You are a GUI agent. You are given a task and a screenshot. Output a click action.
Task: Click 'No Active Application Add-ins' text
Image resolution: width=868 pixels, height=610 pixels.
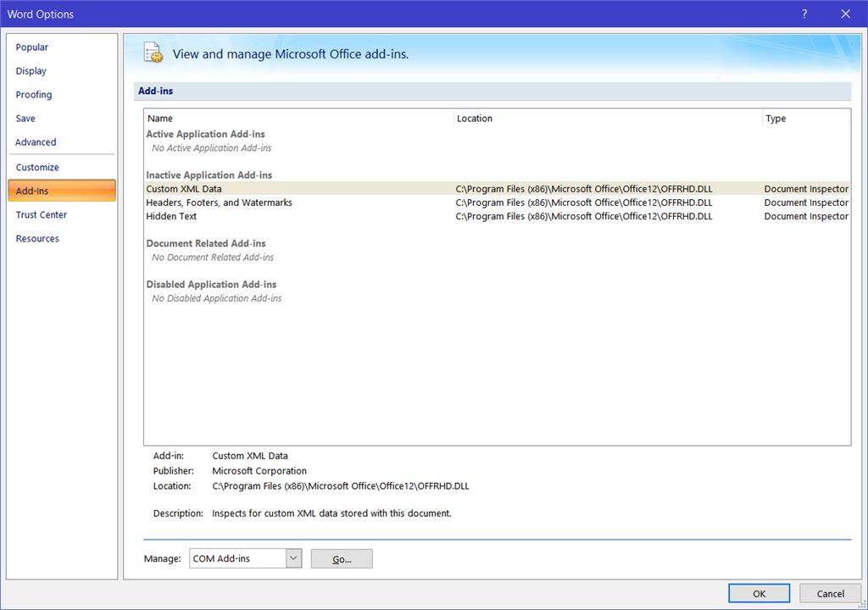pos(211,147)
